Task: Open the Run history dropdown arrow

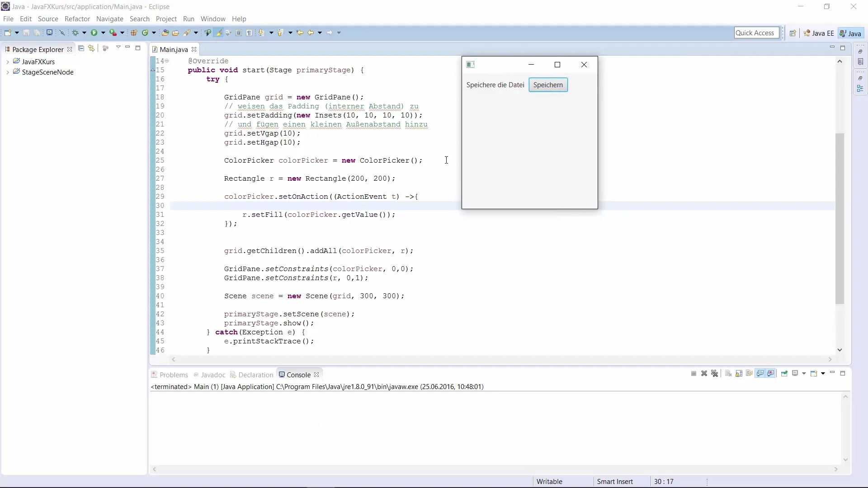Action: pos(103,33)
